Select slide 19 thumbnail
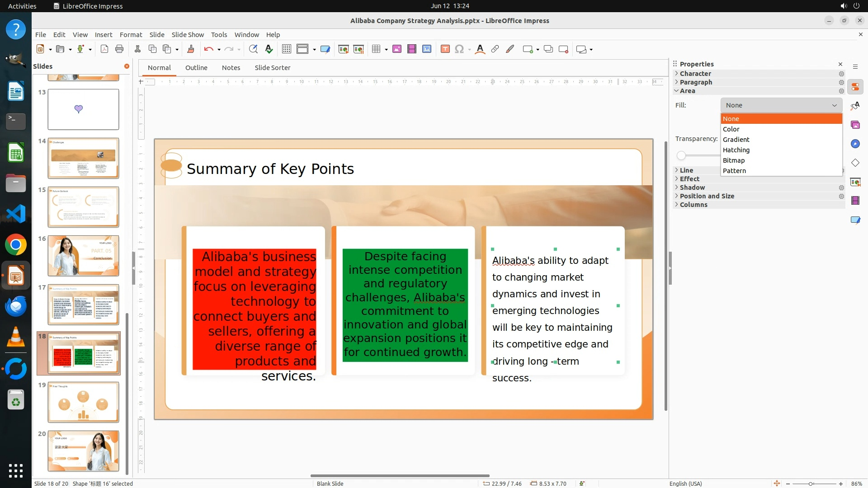This screenshot has width=868, height=488. (83, 402)
